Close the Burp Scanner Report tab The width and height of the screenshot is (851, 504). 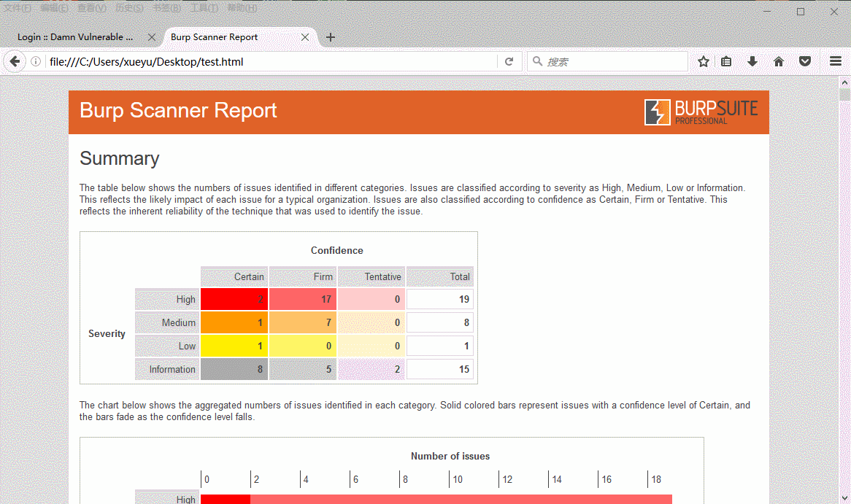click(x=305, y=37)
